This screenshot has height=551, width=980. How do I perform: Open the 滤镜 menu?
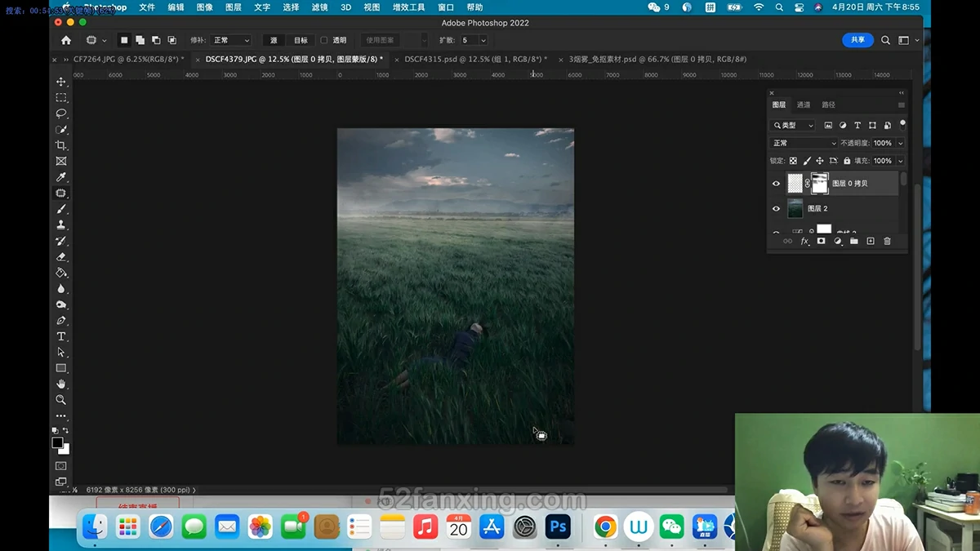click(319, 7)
